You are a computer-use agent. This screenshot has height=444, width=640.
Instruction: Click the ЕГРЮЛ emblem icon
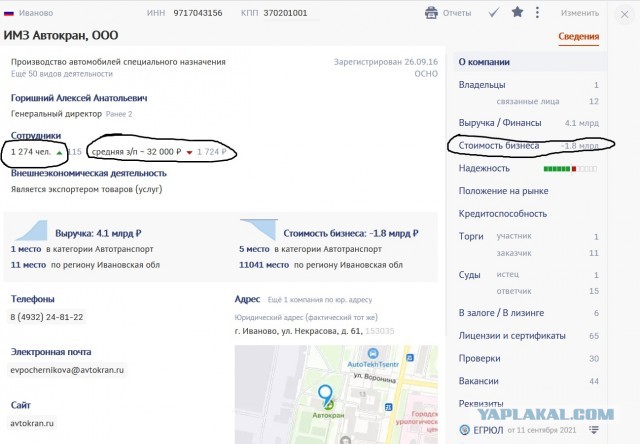[x=464, y=430]
